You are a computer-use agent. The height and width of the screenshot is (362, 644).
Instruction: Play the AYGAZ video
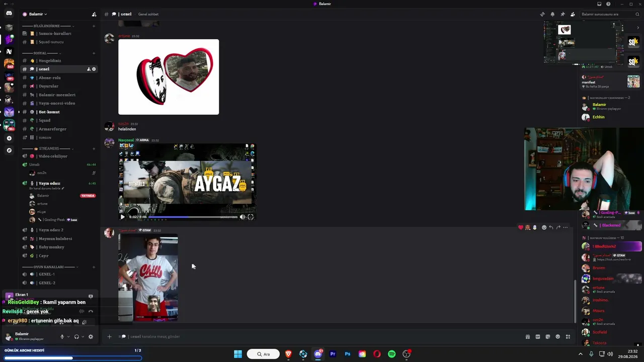click(122, 217)
